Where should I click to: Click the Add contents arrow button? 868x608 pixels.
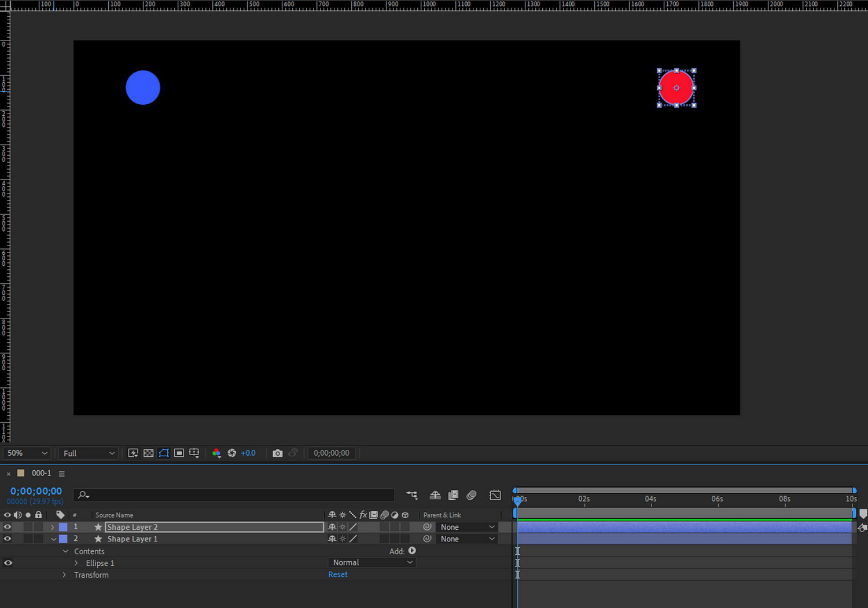point(412,551)
